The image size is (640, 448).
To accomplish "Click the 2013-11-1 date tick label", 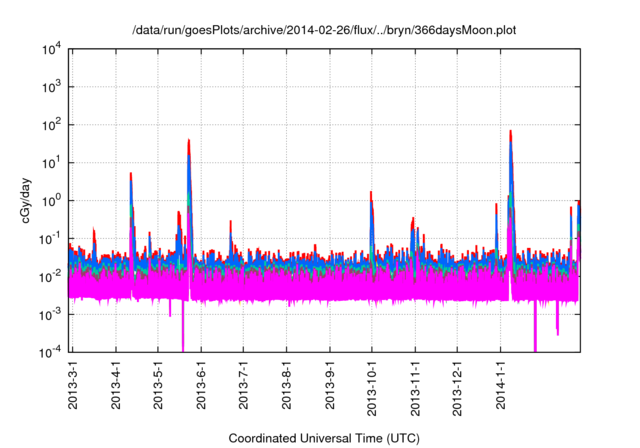I will click(415, 388).
